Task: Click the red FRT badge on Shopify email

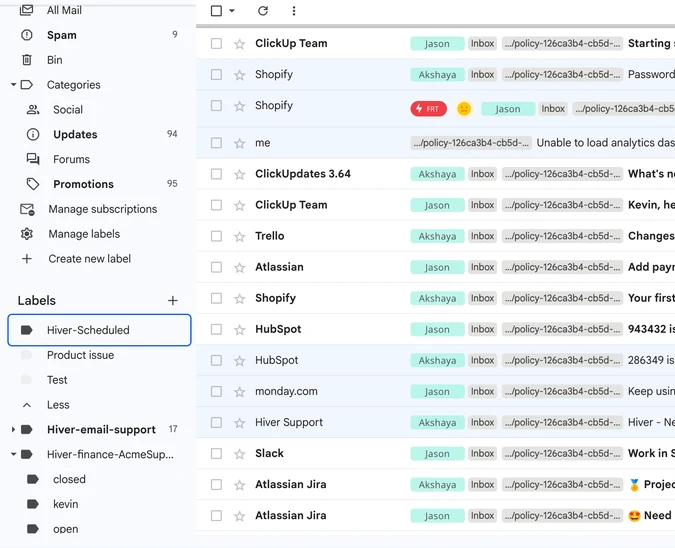Action: pos(428,109)
